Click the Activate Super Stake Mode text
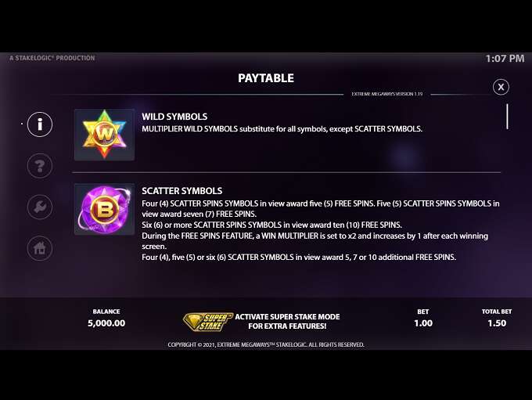 (x=287, y=321)
